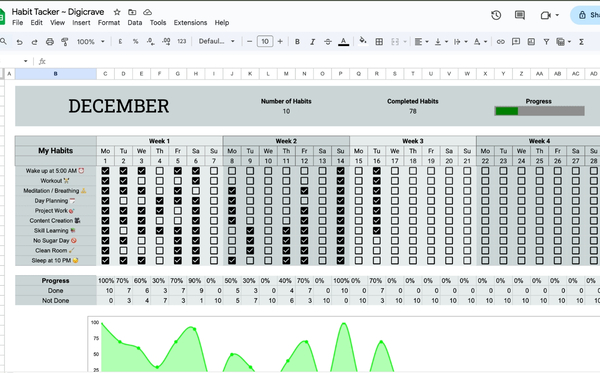600x373 pixels.
Task: Toggle bold formatting in toolbar
Action: 297,42
